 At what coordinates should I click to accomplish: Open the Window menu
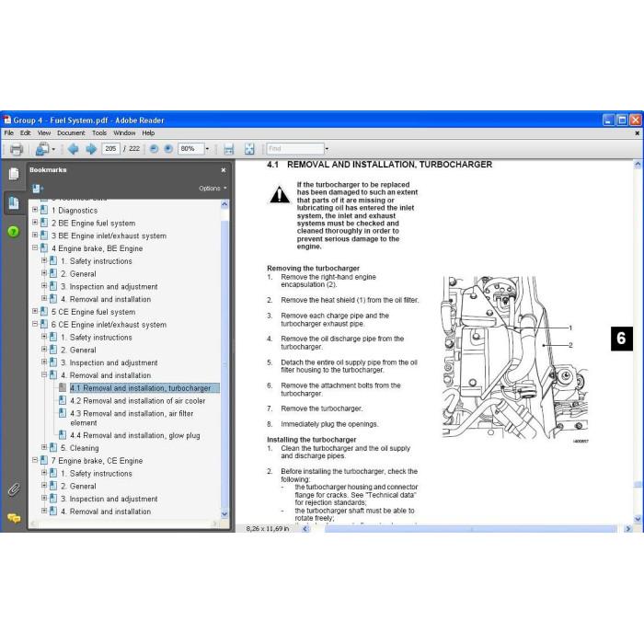(x=124, y=133)
